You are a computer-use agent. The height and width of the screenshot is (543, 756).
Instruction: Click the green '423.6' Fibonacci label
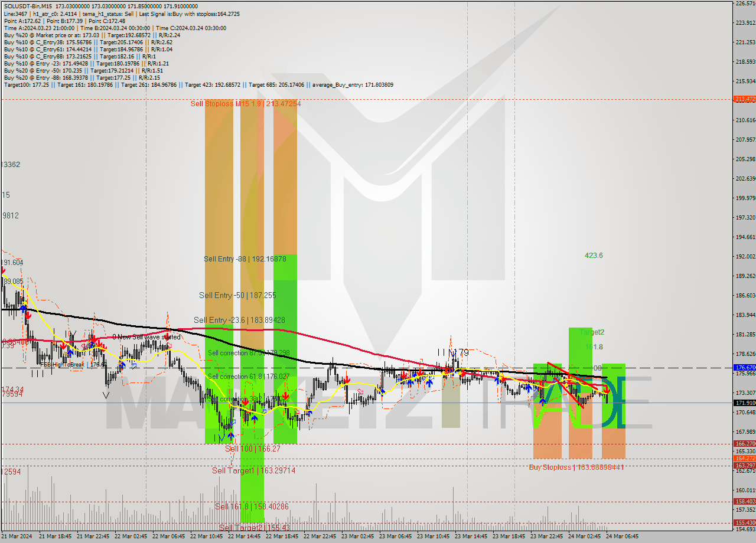[594, 256]
